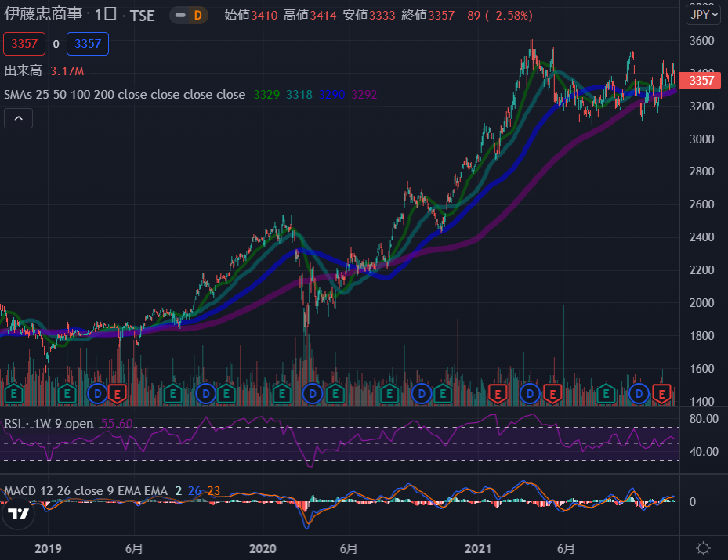Click the orange MACD signal value 23
The image size is (728, 560).
[x=214, y=490]
